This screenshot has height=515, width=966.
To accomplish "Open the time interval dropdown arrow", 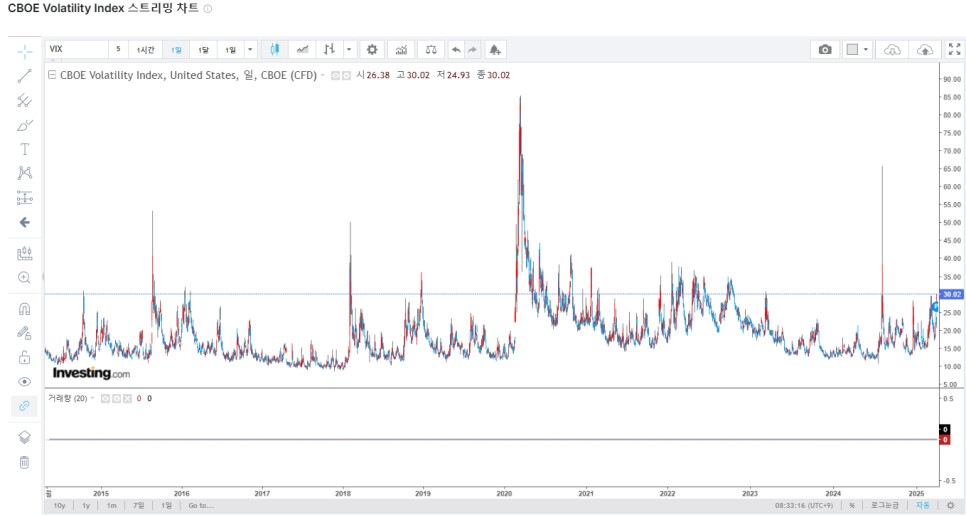I will coord(250,49).
